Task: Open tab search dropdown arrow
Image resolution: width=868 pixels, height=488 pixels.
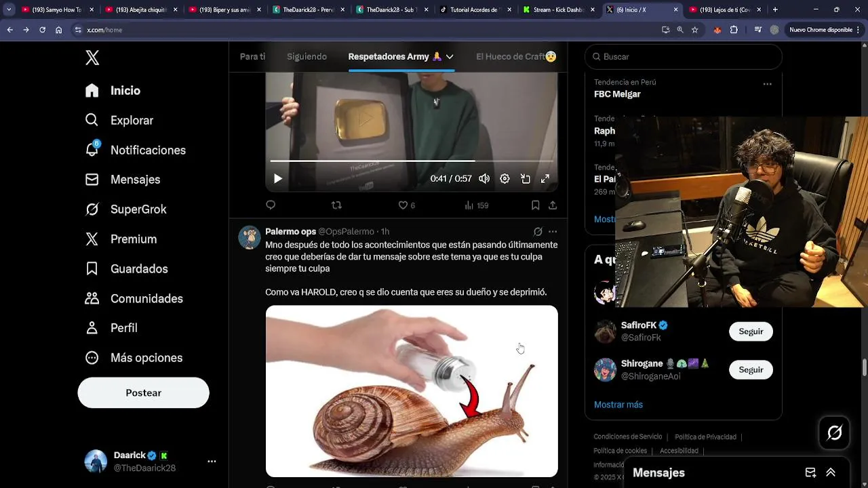Action: [x=9, y=9]
